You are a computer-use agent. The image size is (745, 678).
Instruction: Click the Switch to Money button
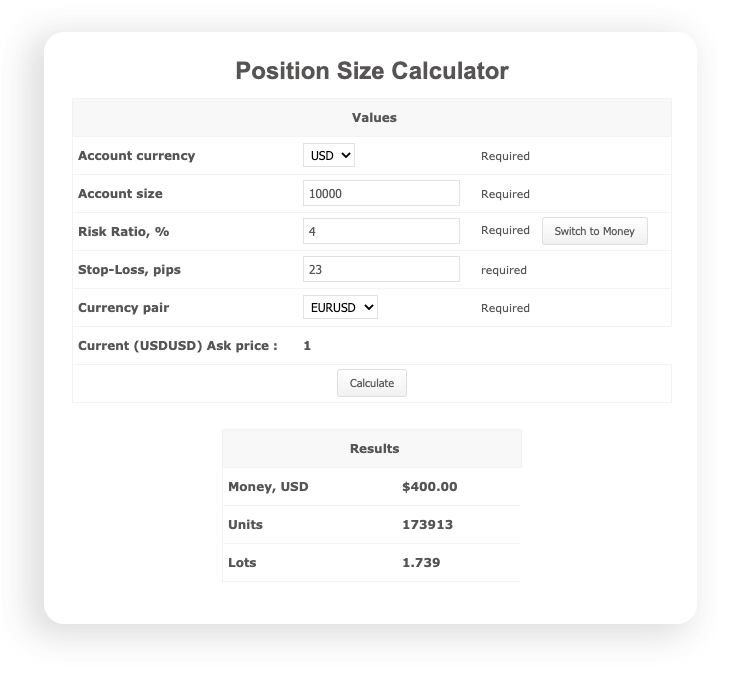tap(594, 231)
